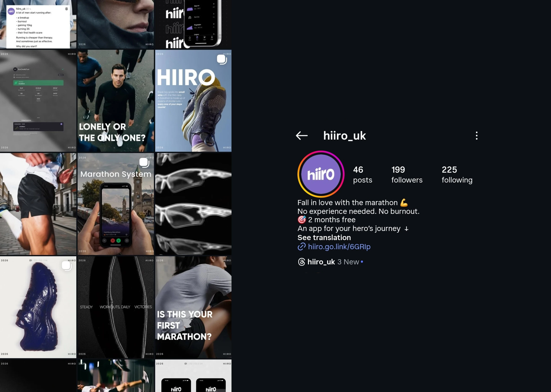Open the blurred runner legs post
The width and height of the screenshot is (551, 392).
116,376
